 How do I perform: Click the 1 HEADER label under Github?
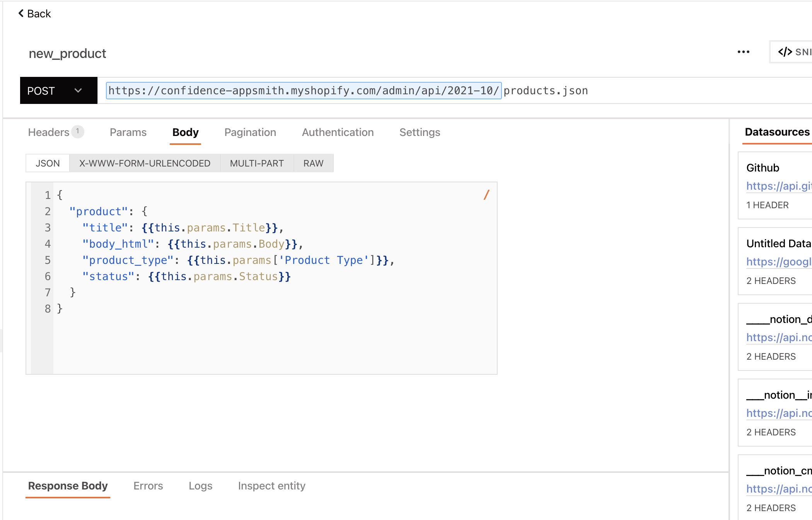767,205
